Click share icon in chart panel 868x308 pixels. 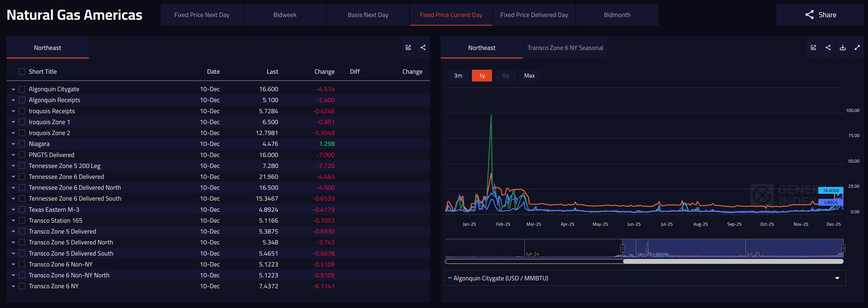pyautogui.click(x=828, y=47)
